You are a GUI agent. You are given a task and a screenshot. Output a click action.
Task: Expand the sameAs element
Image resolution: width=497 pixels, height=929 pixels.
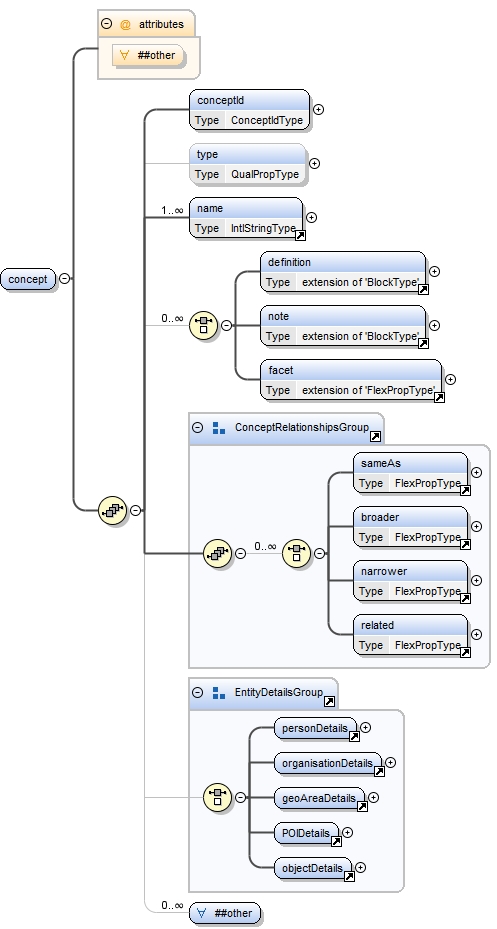pos(476,472)
